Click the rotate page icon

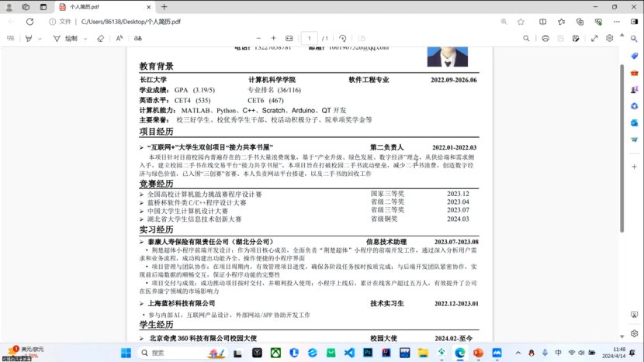(342, 38)
